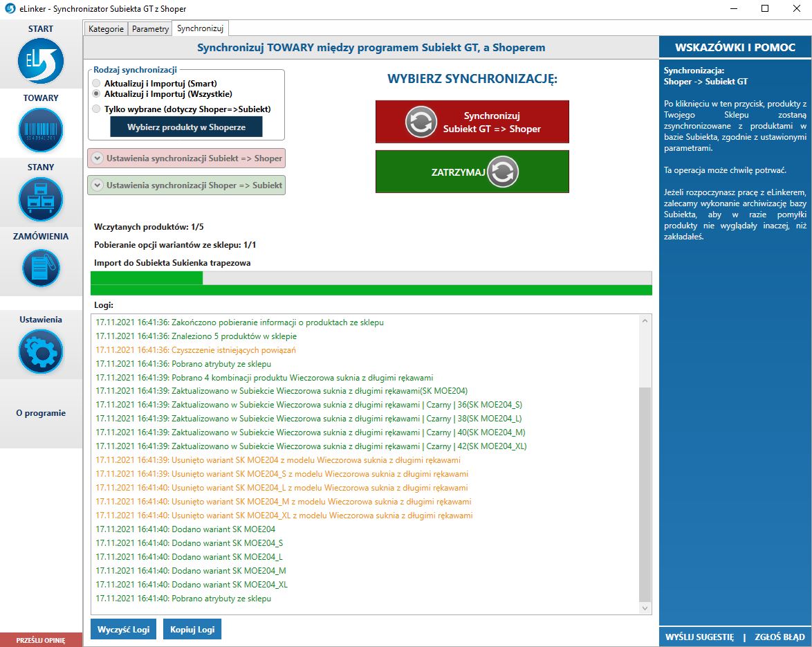
Task: Click the Wyczyść Logi button
Action: pos(123,629)
